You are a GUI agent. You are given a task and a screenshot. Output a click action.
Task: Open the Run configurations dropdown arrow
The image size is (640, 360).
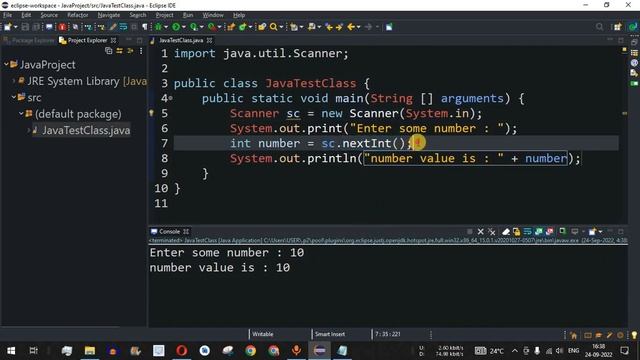coord(184,27)
